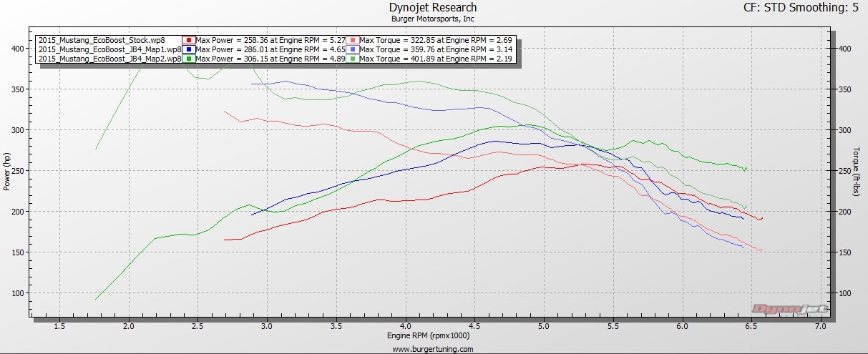868x354 pixels.
Task: Click the light green Map2 torque swatch
Action: pyautogui.click(x=352, y=59)
